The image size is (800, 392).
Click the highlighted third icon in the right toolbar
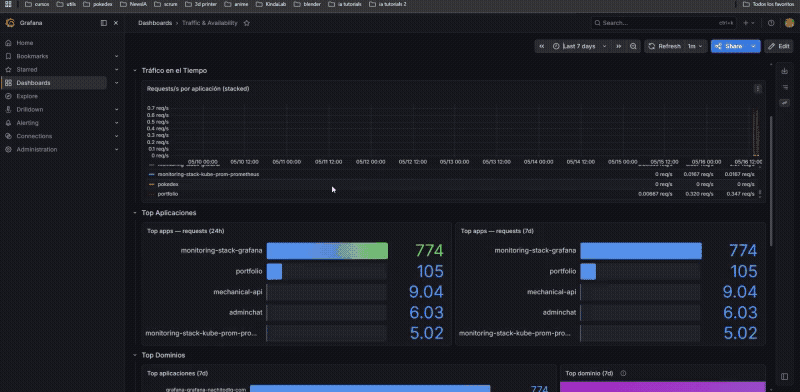[x=785, y=103]
